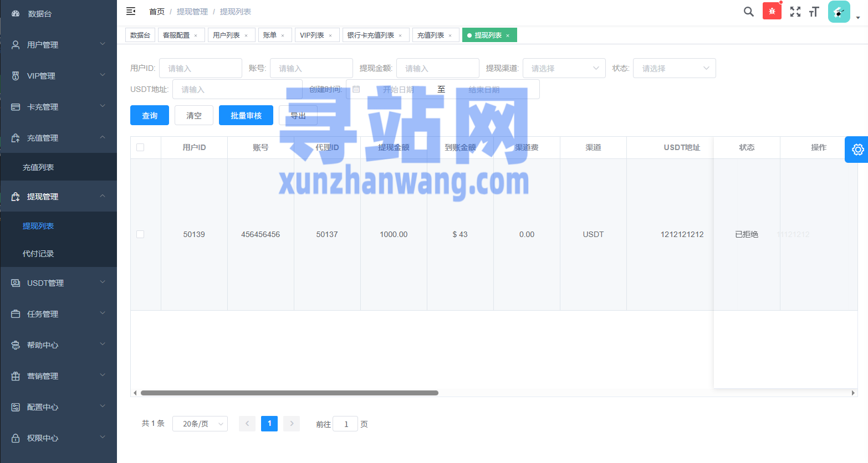Image resolution: width=868 pixels, height=463 pixels.
Task: Switch to the VIP列表 tab
Action: point(312,35)
